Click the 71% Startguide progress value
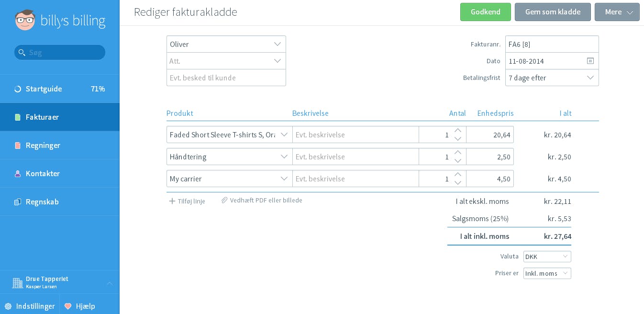 (x=98, y=89)
